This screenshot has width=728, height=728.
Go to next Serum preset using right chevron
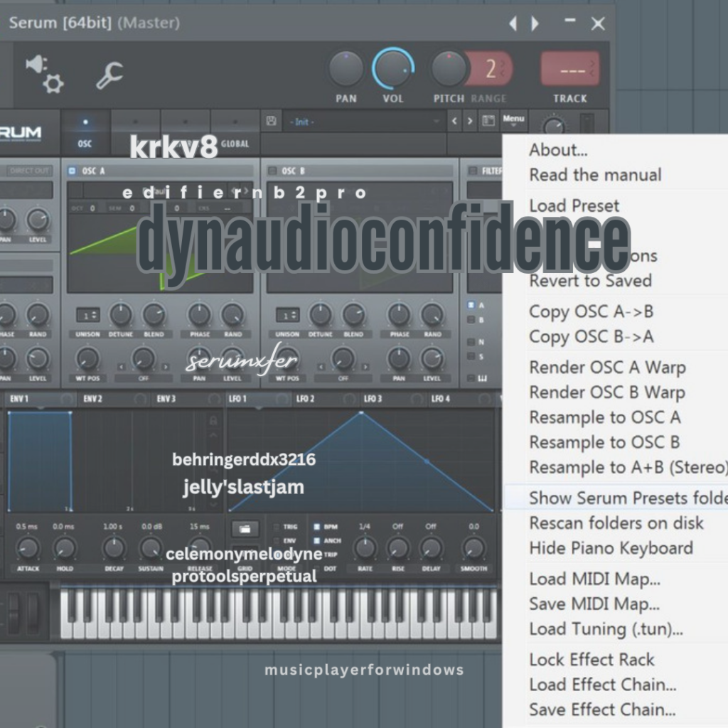[x=470, y=121]
